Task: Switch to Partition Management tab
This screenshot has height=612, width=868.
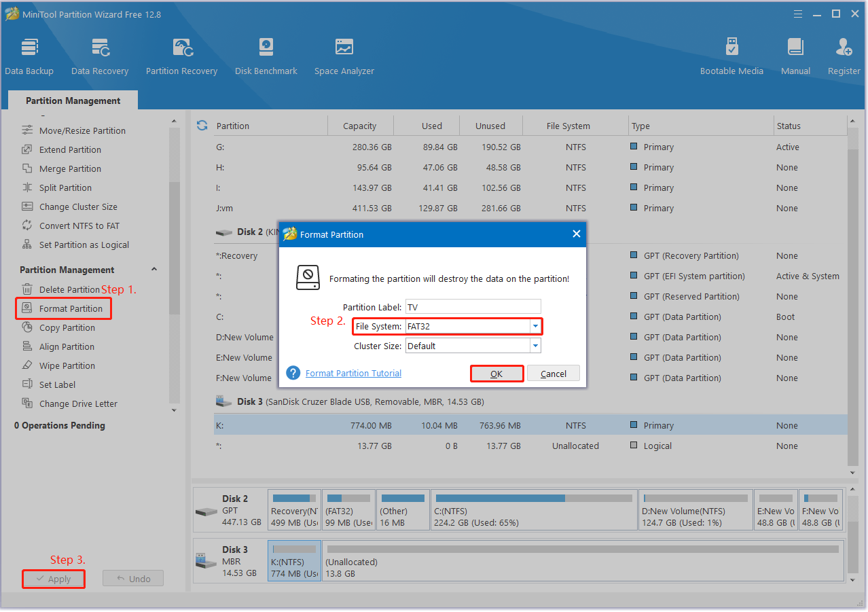Action: coord(73,101)
